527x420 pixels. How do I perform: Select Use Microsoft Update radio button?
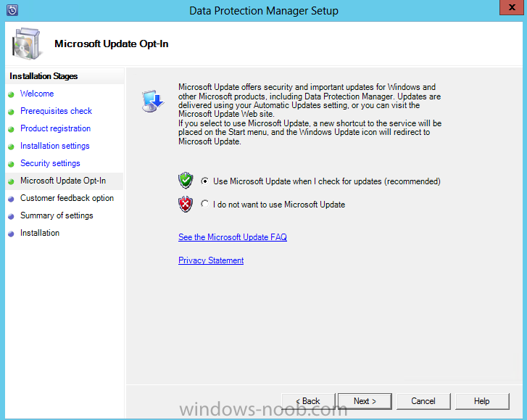pos(206,181)
